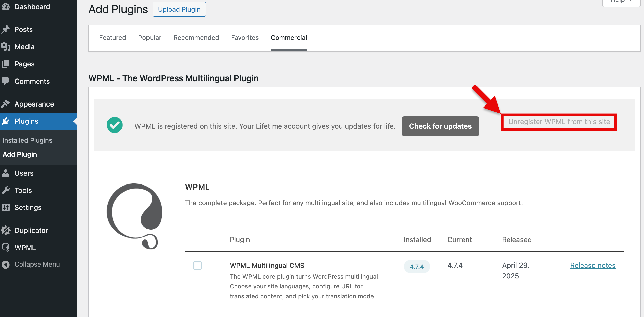Viewport: 644px width, 317px height.
Task: Go to Posts menu label
Action: [24, 29]
